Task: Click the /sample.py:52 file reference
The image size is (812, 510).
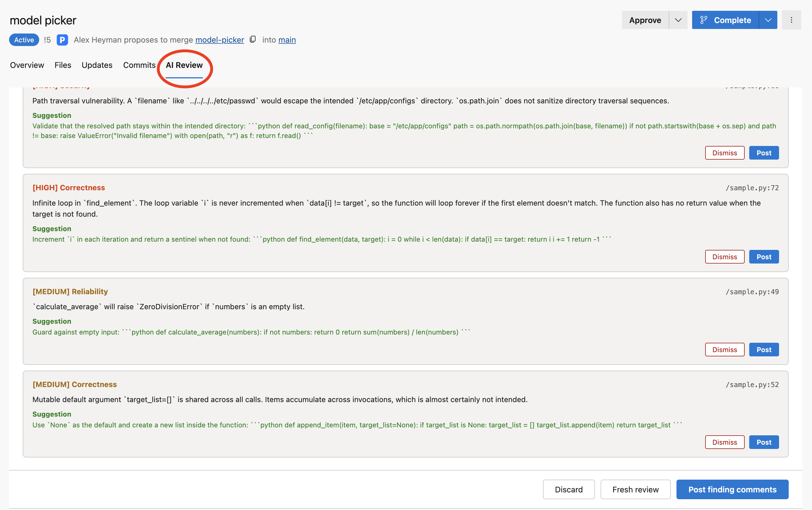Action: pyautogui.click(x=752, y=384)
